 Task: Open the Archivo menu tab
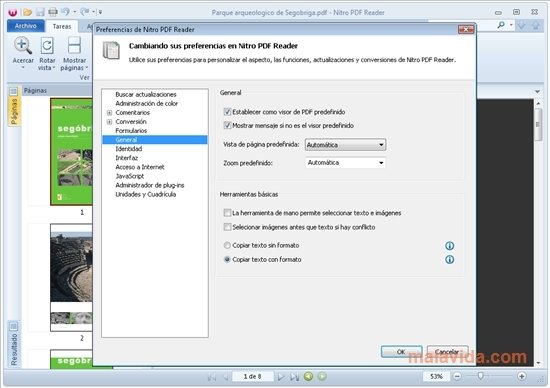tap(26, 26)
